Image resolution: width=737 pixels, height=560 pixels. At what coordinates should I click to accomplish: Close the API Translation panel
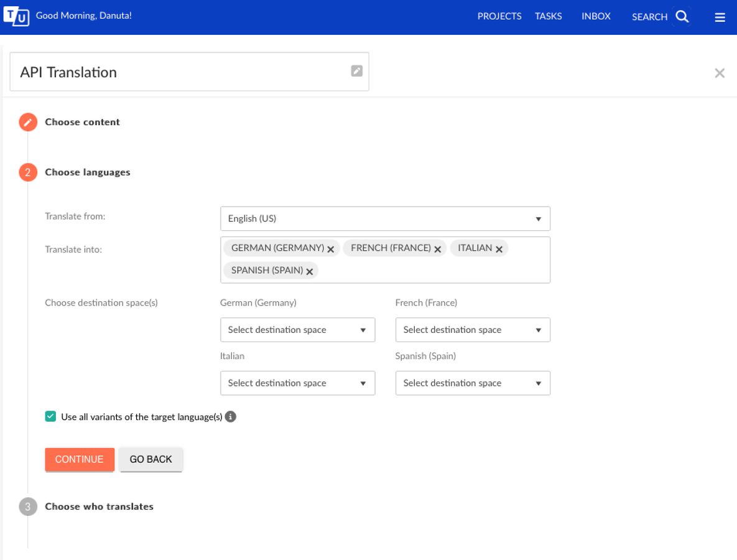click(x=719, y=73)
